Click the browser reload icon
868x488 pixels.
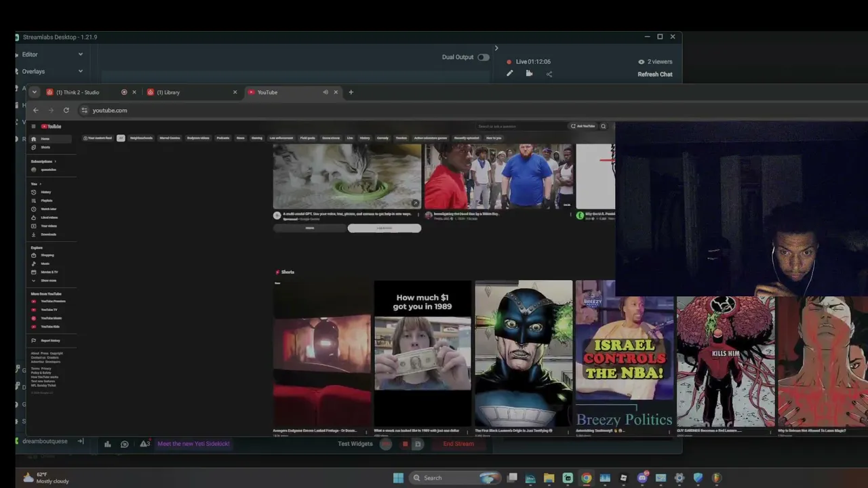click(66, 110)
